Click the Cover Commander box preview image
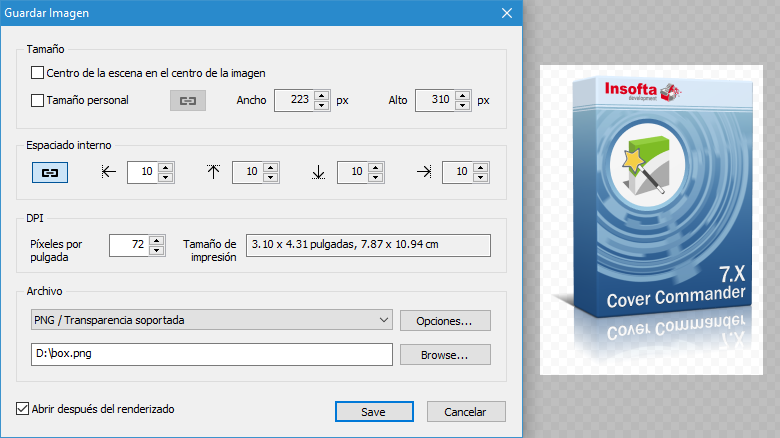 point(651,219)
